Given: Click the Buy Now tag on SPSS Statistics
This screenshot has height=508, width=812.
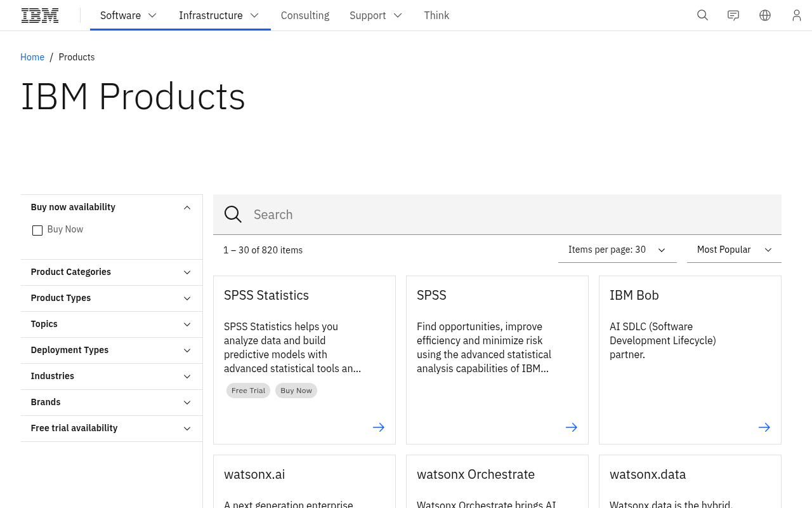Looking at the screenshot, I should pos(296,391).
